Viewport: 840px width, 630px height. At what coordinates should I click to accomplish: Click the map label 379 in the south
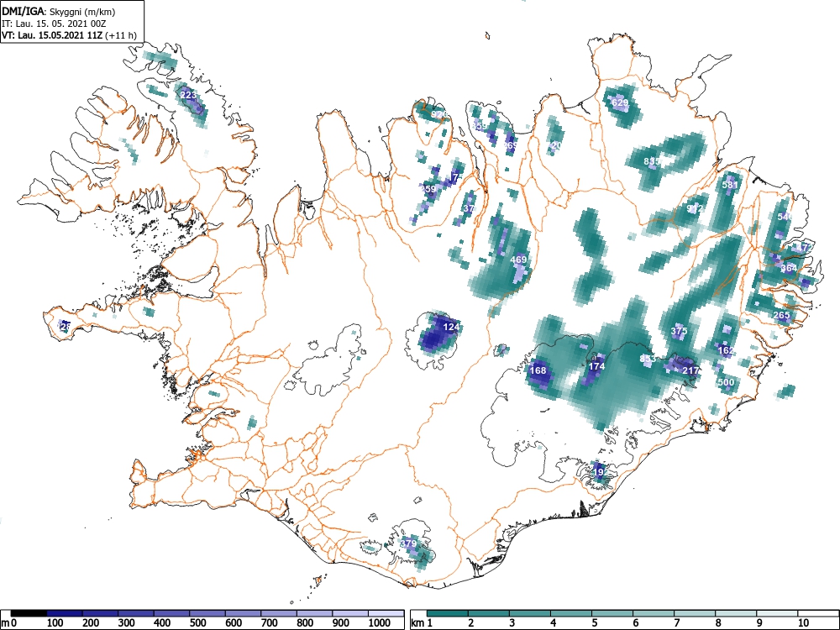click(408, 543)
